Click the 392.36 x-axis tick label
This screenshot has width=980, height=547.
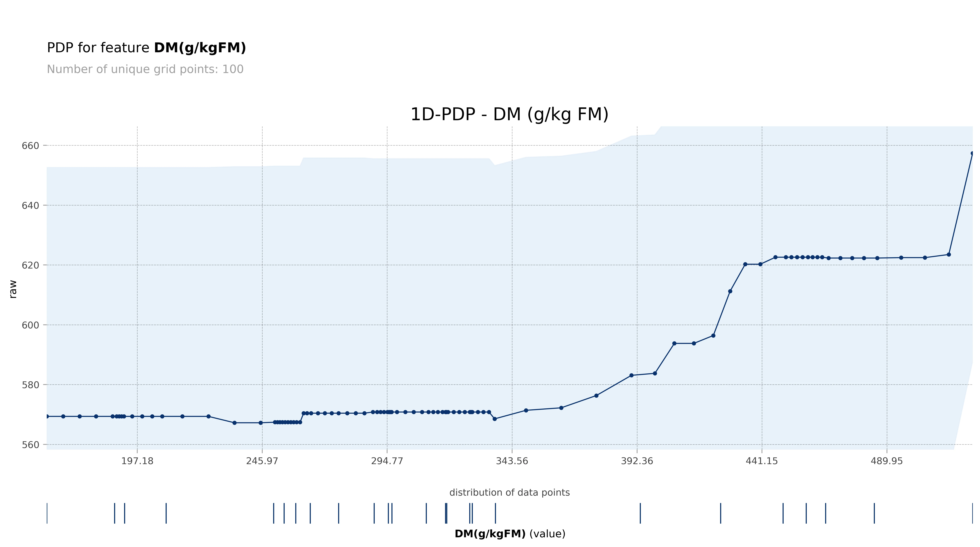637,461
